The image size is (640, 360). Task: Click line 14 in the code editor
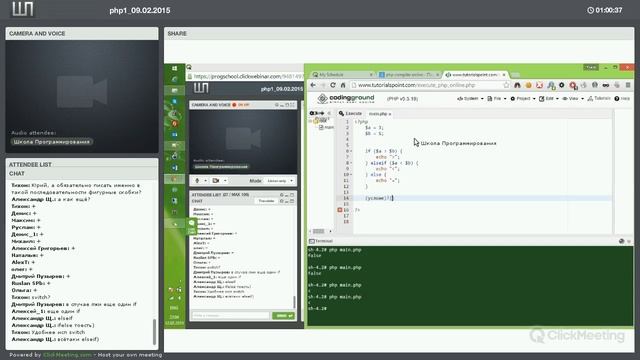click(482, 198)
